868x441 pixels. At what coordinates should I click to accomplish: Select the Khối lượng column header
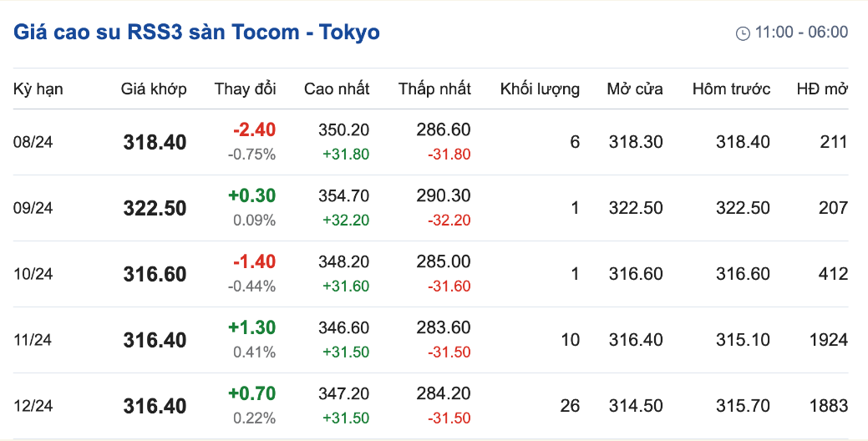540,89
